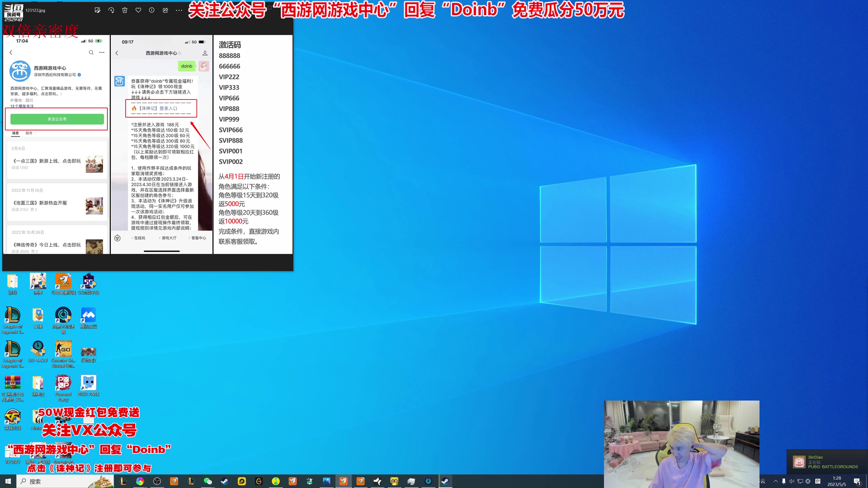Select the 穿越火线 desktop shortcut
The image size is (868, 488).
(12, 420)
